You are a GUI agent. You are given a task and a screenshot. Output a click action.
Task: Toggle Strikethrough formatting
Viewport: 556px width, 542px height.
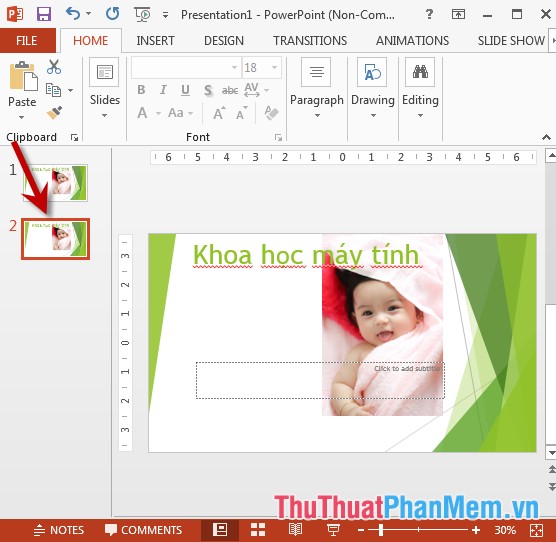coord(230,91)
